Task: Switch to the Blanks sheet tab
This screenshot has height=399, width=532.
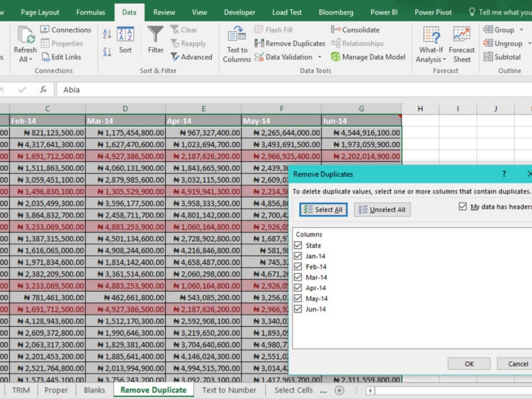Action: click(94, 390)
